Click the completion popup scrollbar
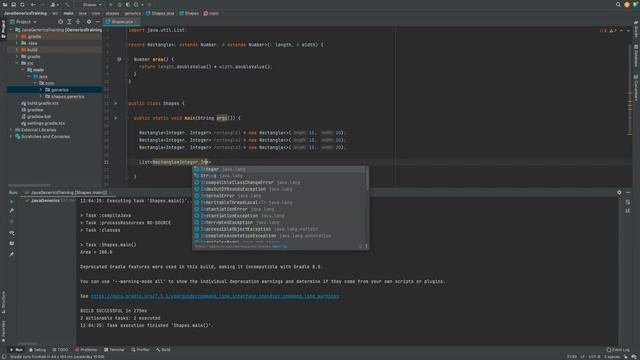The height and width of the screenshot is (360, 640). click(x=367, y=178)
